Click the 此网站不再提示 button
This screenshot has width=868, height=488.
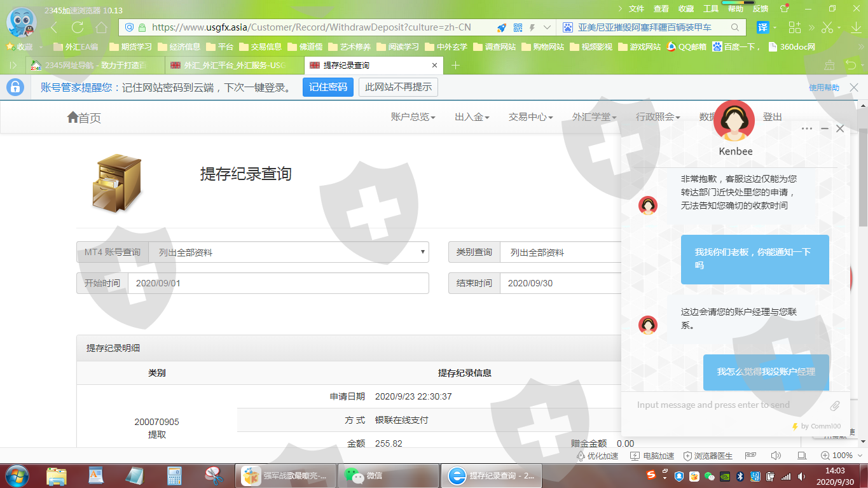[398, 87]
